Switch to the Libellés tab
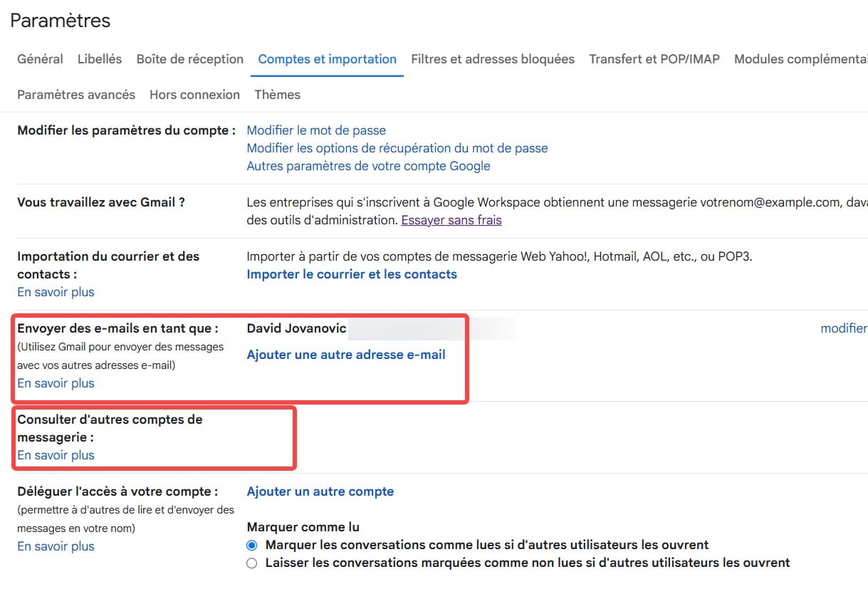868x589 pixels. click(x=100, y=59)
